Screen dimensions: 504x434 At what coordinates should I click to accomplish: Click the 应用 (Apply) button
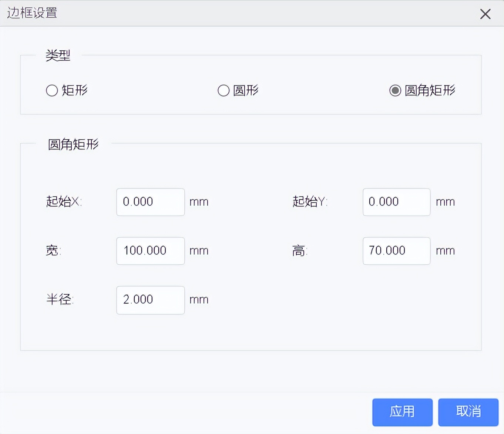(x=402, y=412)
